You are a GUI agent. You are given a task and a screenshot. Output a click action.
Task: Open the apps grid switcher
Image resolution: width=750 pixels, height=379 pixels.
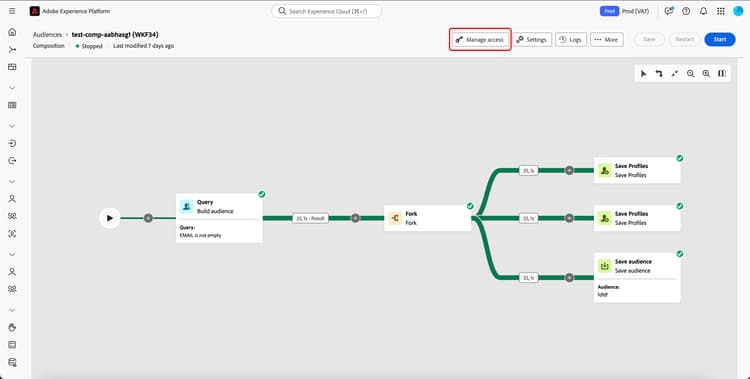pyautogui.click(x=720, y=11)
